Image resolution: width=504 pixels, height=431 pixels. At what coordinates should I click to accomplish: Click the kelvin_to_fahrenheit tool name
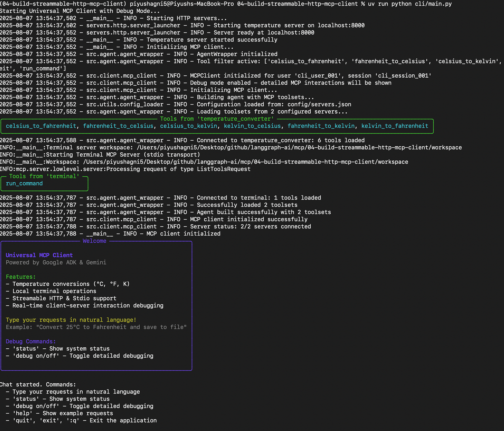395,126
